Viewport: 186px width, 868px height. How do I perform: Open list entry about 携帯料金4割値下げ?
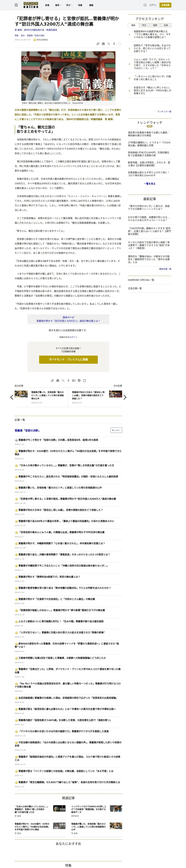(x=49, y=577)
